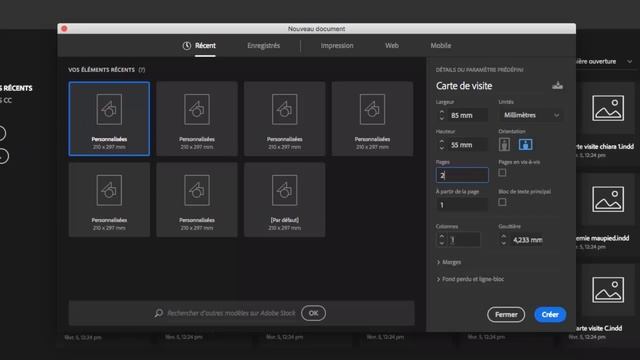Image resolution: width=640 pixels, height=360 pixels.
Task: Adjust the Gouttière stepper arrows
Action: 504,240
